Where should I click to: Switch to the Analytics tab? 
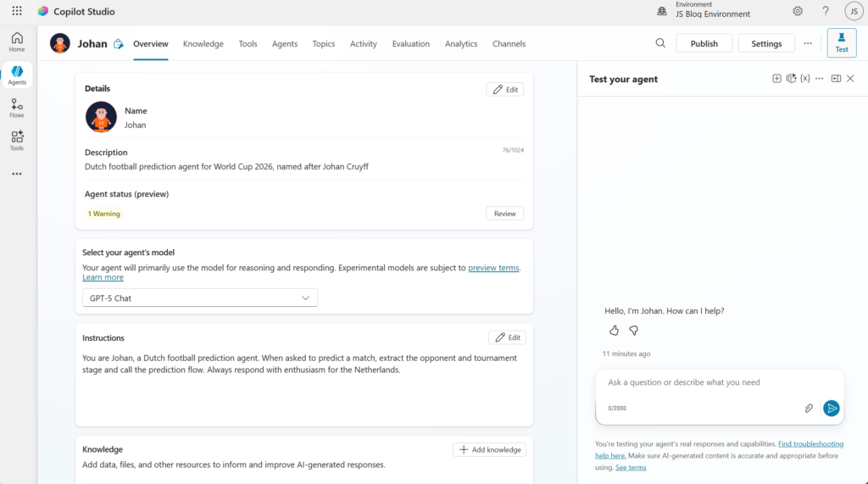pos(461,44)
